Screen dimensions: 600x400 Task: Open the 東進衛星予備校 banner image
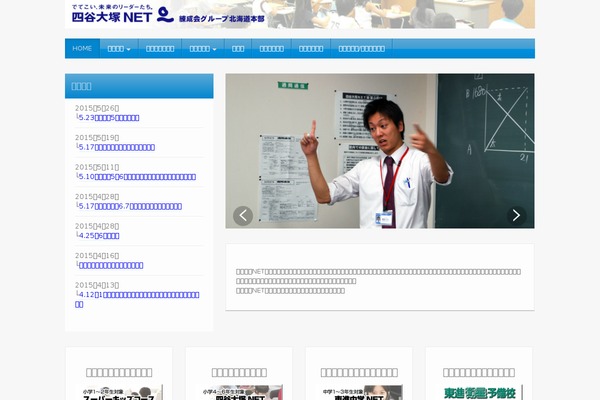[x=479, y=392]
